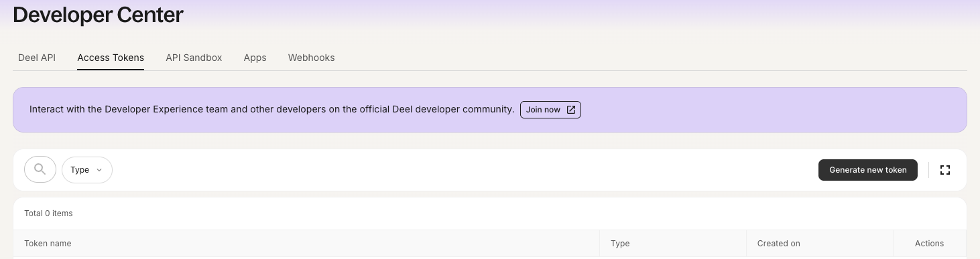
Task: Open the token search magnifier icon
Action: [x=40, y=170]
